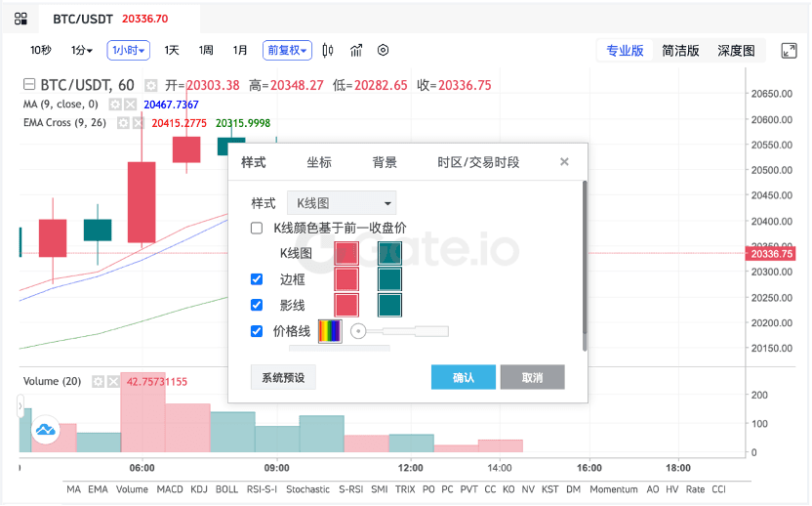Screen dimensions: 812x506
Task: Open the candlestick chart type icon in toolbar
Action: [328, 51]
